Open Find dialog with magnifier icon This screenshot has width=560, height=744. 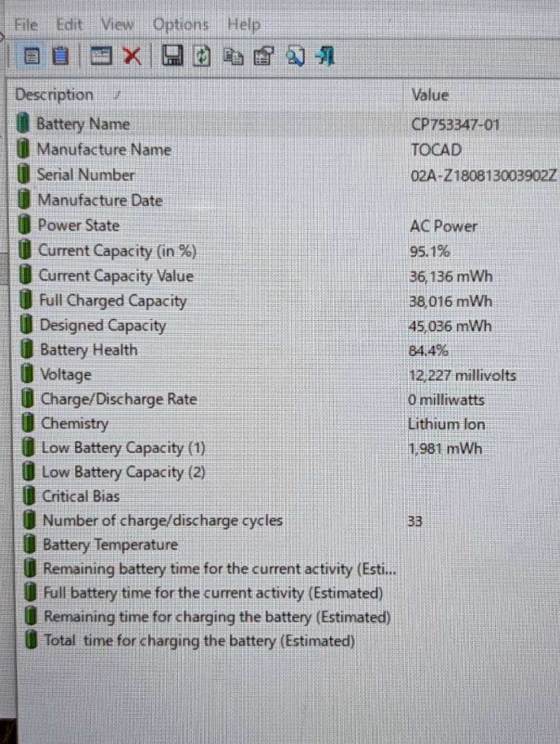coord(295,56)
